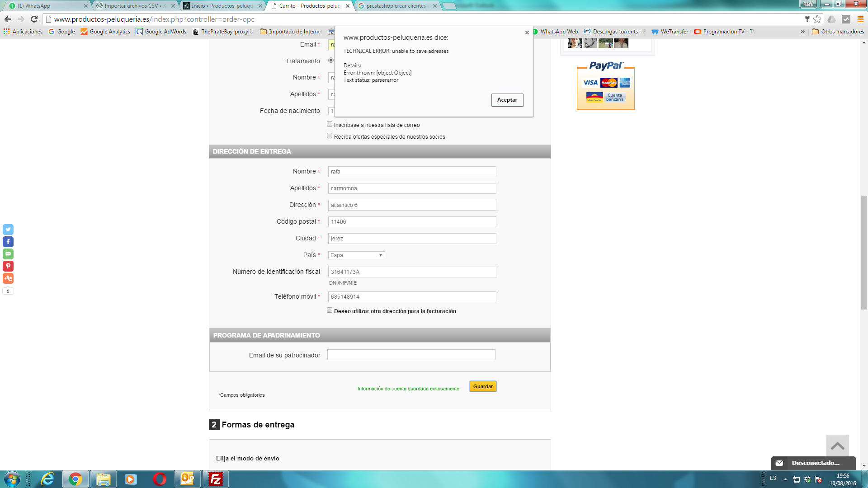Screen dimensions: 868x488
Task: Open Chrome hamburger menu icon
Action: pos(860,19)
